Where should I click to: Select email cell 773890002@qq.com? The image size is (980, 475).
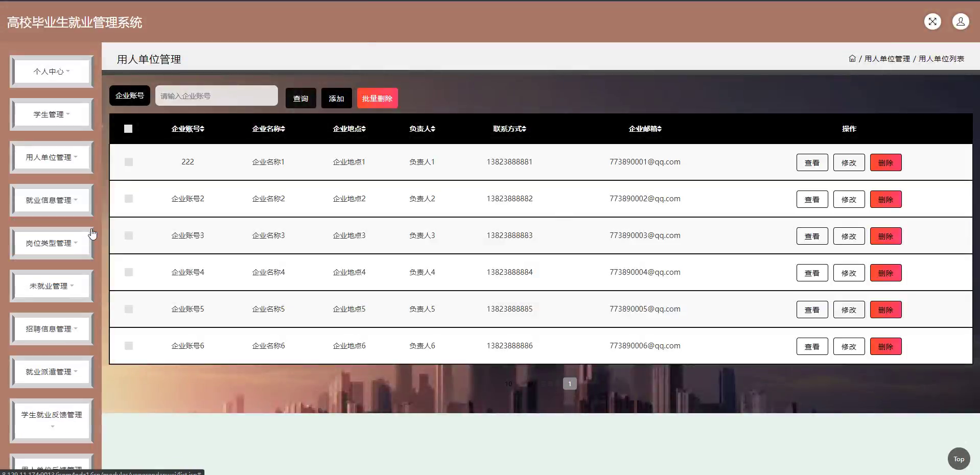pos(645,199)
